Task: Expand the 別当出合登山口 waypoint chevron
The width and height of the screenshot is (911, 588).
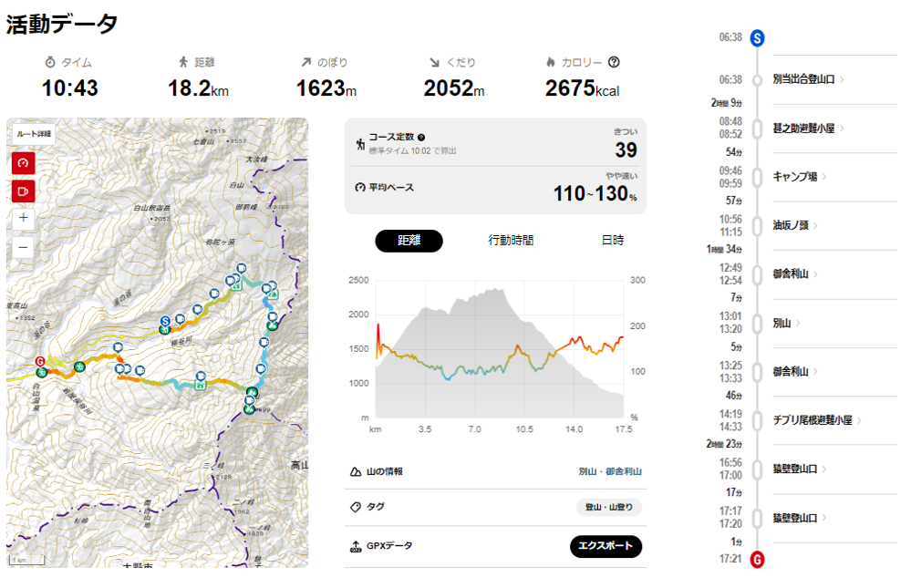Action: point(842,79)
